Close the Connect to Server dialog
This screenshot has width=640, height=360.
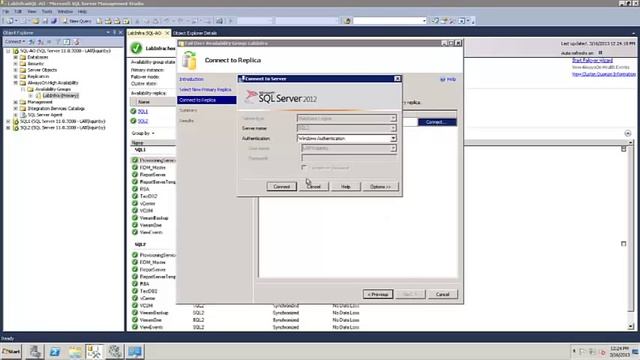[397, 78]
